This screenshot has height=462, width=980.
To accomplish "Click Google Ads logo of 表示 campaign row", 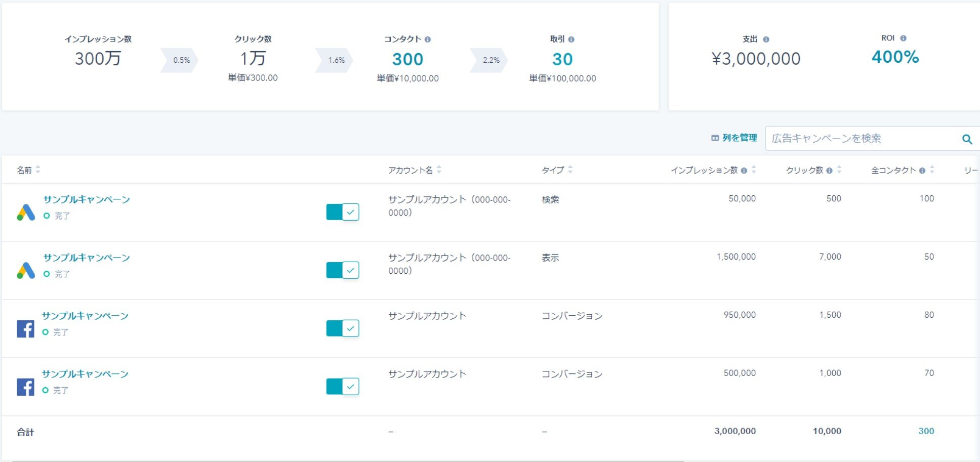I will pos(26,271).
